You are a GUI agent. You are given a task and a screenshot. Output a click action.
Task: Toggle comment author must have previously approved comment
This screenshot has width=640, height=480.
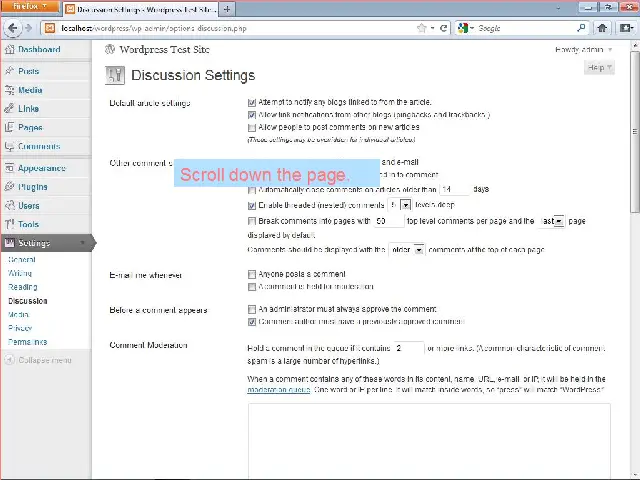pos(252,322)
